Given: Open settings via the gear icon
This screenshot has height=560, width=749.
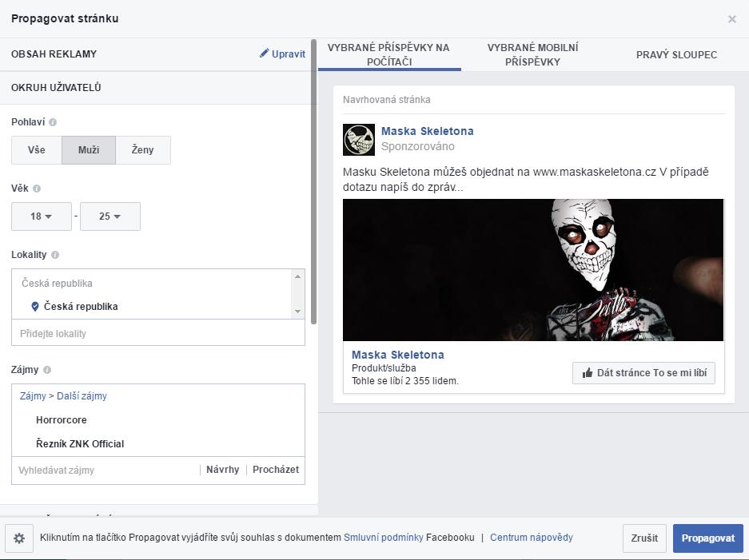Looking at the screenshot, I should point(19,538).
